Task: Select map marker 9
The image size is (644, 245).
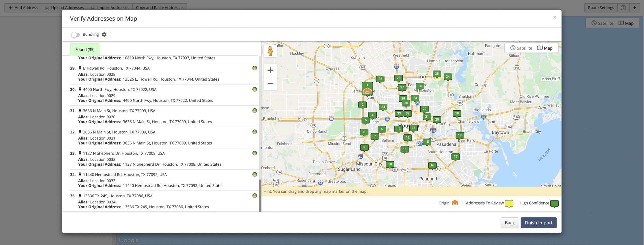Action: pyautogui.click(x=364, y=148)
